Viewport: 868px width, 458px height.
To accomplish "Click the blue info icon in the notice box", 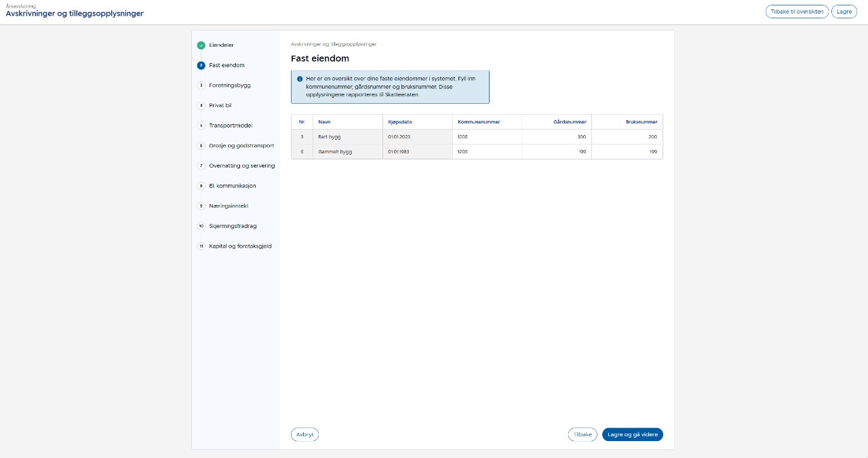I will click(300, 79).
